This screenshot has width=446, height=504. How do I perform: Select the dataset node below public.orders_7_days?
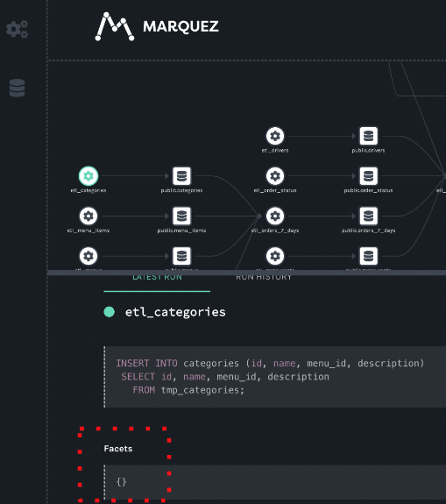pyautogui.click(x=368, y=256)
